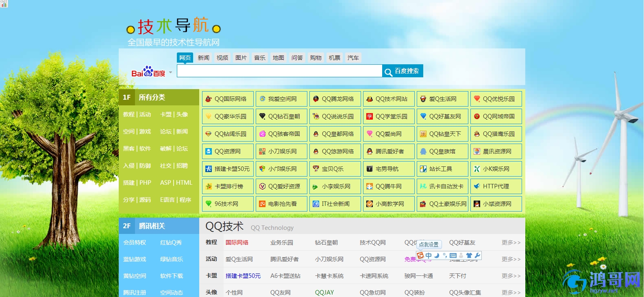The width and height of the screenshot is (644, 297).
Task: Switch to the 汽车 search tab
Action: click(353, 58)
